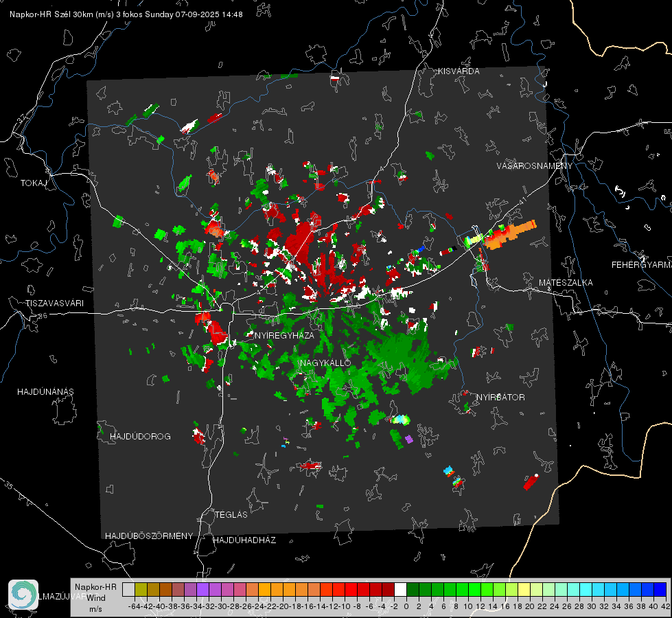The width and height of the screenshot is (672, 618).
Task: Click the NAGYKÁLLÓ town label
Action: [x=325, y=363]
